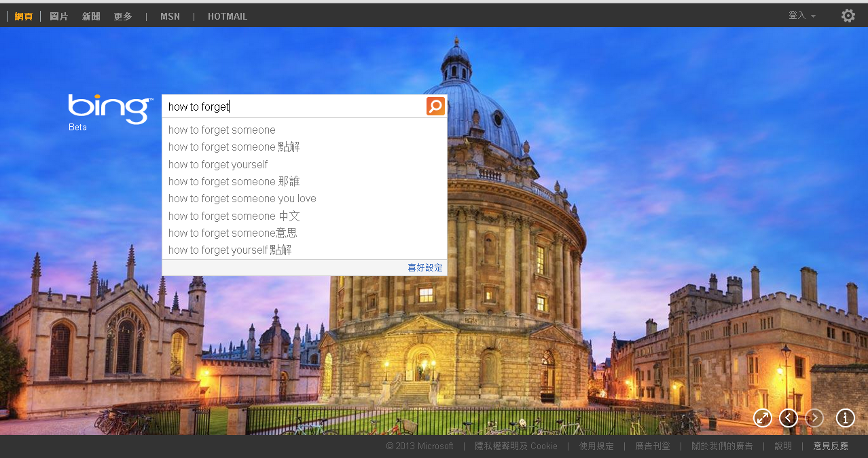This screenshot has width=868, height=458.
Task: Choose suggestion "how to forget someone 那誰"
Action: point(304,181)
